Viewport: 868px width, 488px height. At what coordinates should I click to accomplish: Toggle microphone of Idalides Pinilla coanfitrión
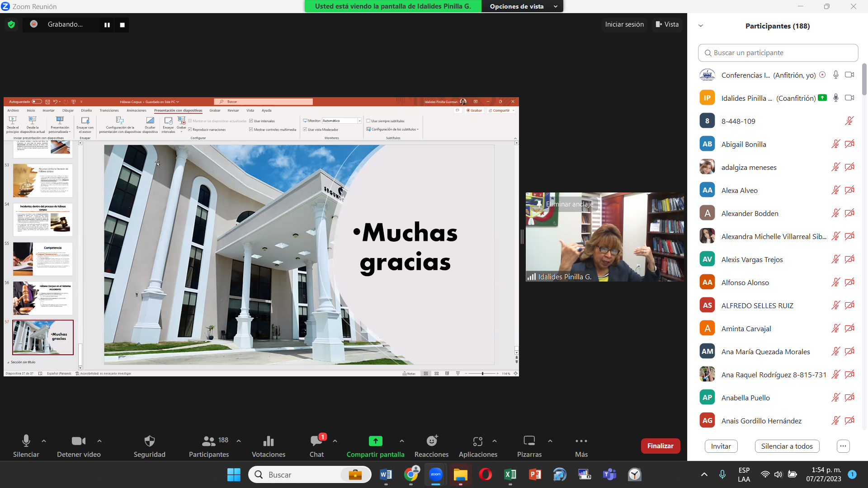pos(836,98)
